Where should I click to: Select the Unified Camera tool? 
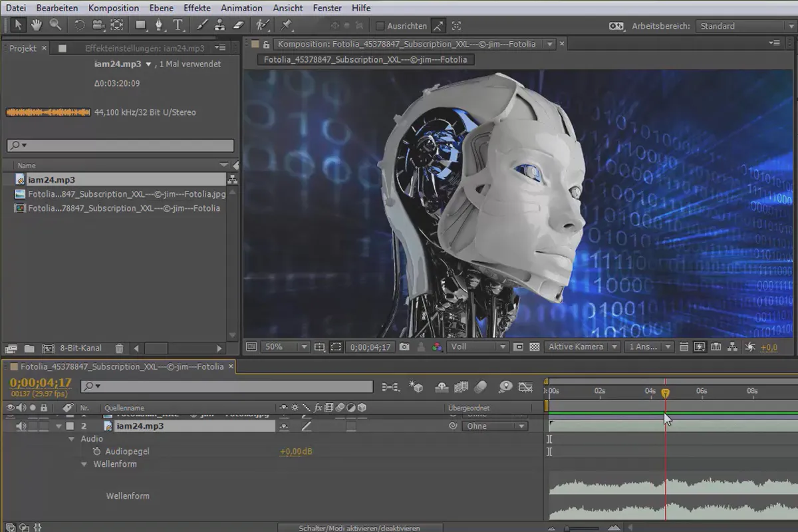(98, 25)
